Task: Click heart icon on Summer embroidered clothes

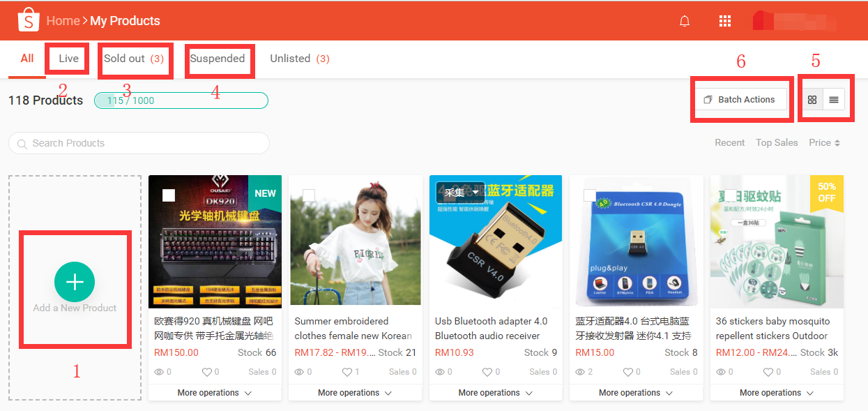Action: pyautogui.click(x=347, y=372)
